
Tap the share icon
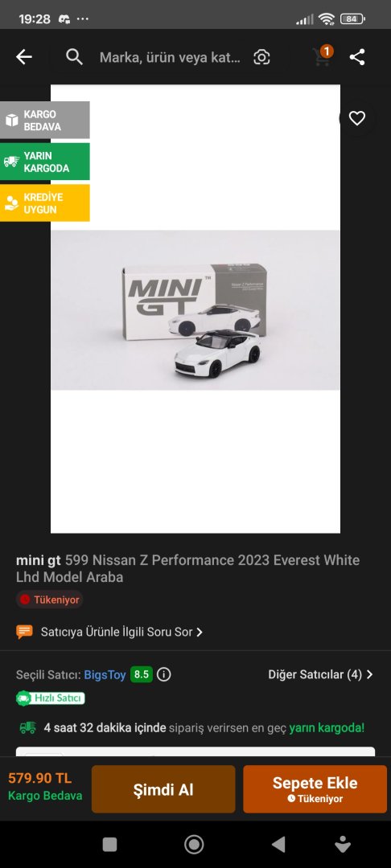tap(357, 57)
